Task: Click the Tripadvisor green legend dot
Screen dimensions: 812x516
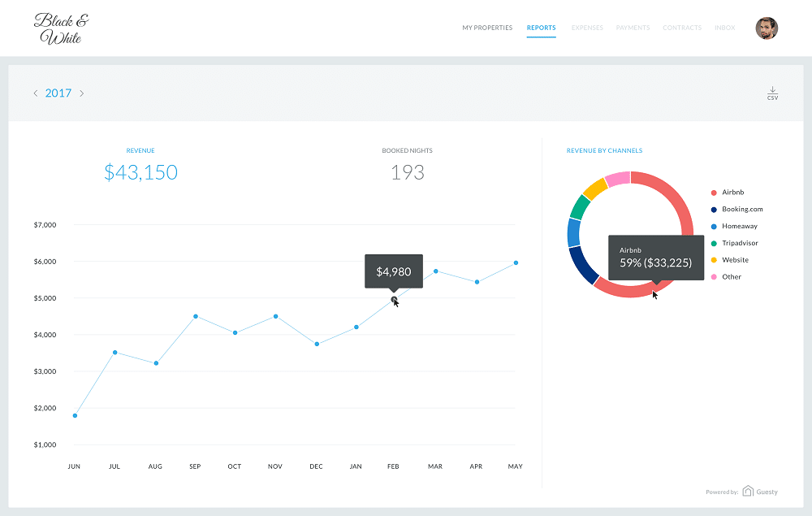Action: [714, 243]
